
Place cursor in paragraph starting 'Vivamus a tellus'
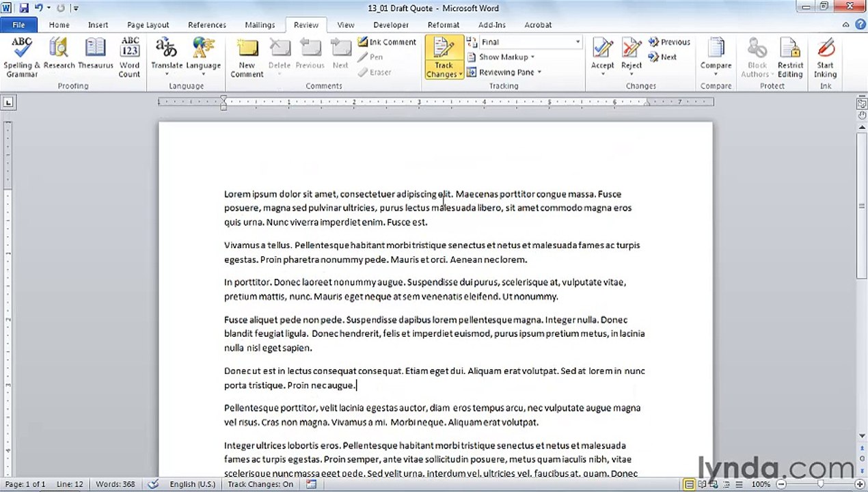pos(432,252)
